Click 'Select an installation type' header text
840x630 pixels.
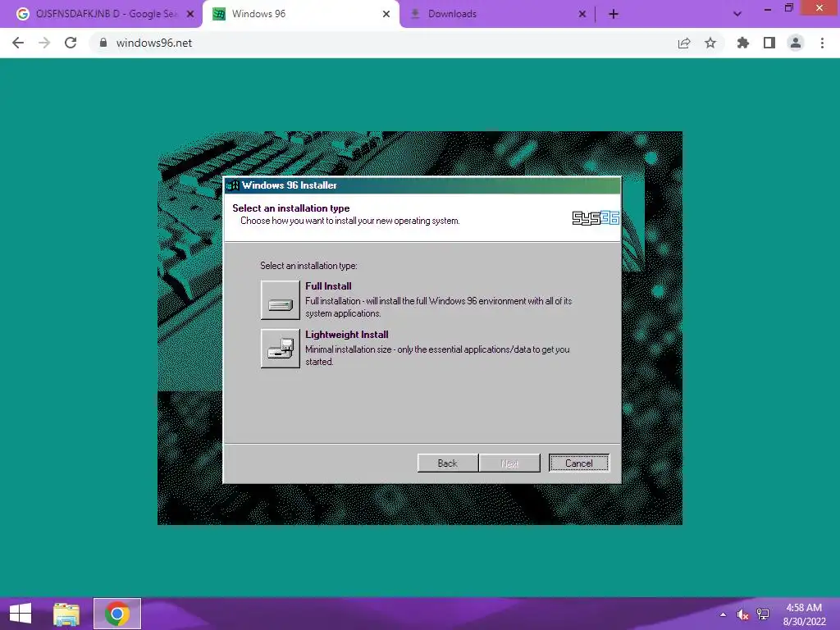click(x=291, y=208)
